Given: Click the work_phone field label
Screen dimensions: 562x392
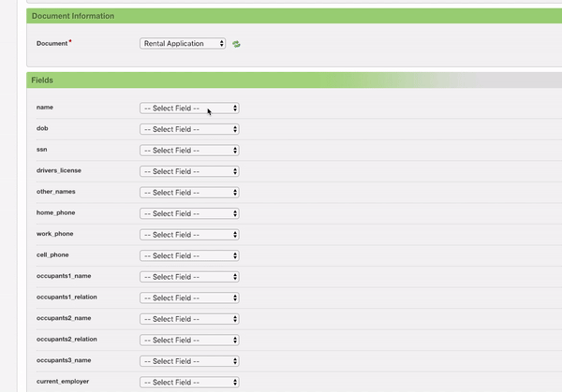Looking at the screenshot, I should pos(55,234).
